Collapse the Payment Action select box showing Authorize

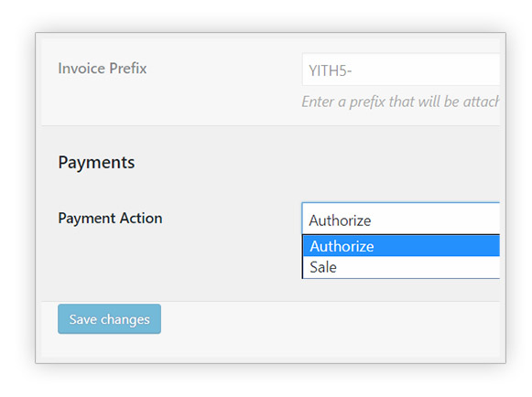click(401, 219)
